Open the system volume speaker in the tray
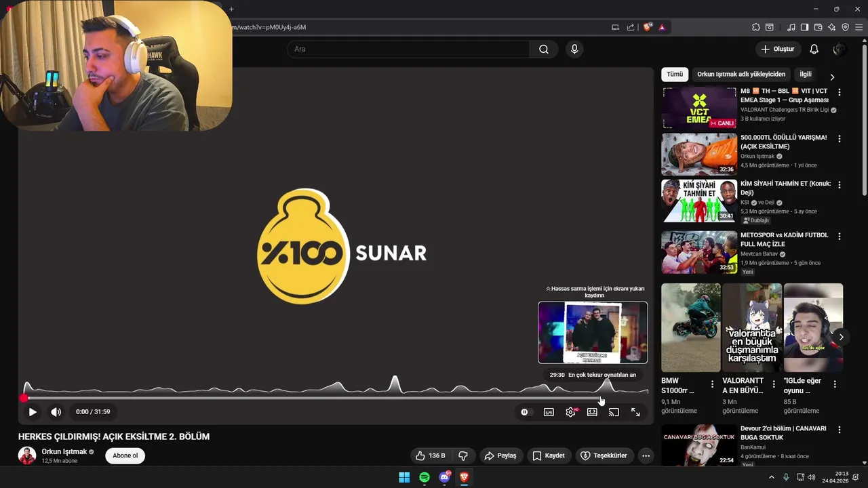 [812, 477]
